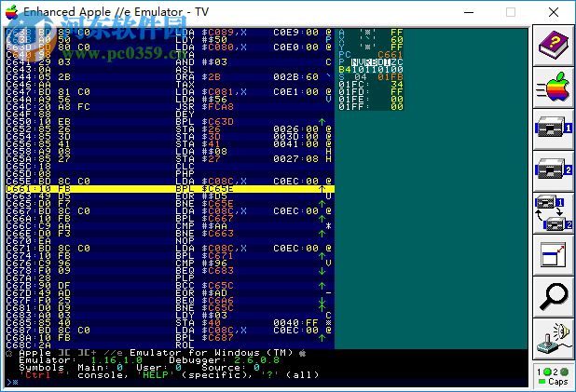Toggle full screen window mode icon

point(554,254)
